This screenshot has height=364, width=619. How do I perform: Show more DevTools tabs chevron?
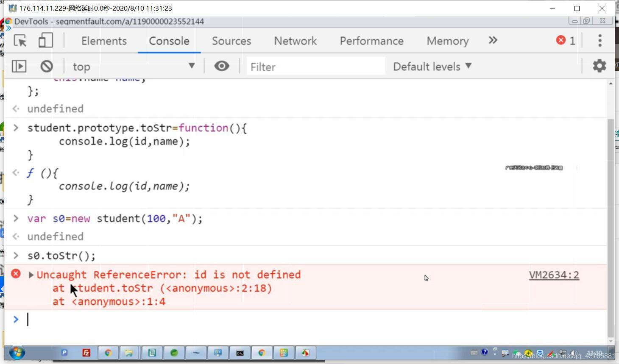(x=493, y=40)
